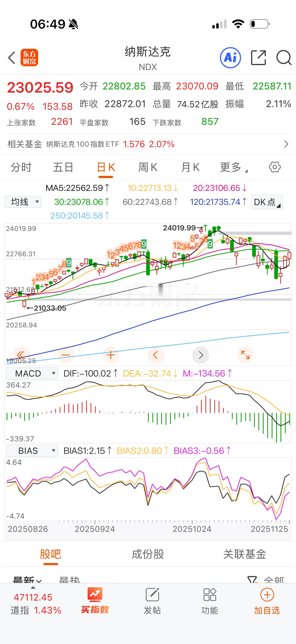Open the 东方财富 logo icon
Screen dimensions: 296x644
click(x=29, y=57)
